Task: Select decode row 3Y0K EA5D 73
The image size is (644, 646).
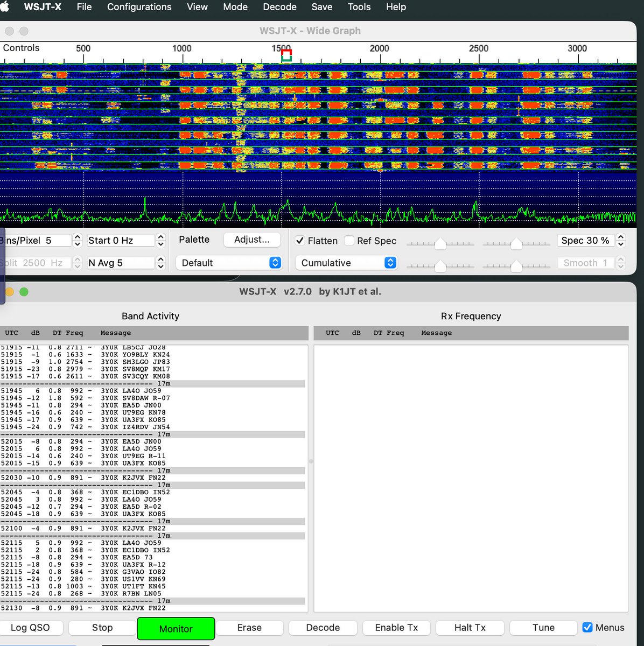Action: coord(153,558)
